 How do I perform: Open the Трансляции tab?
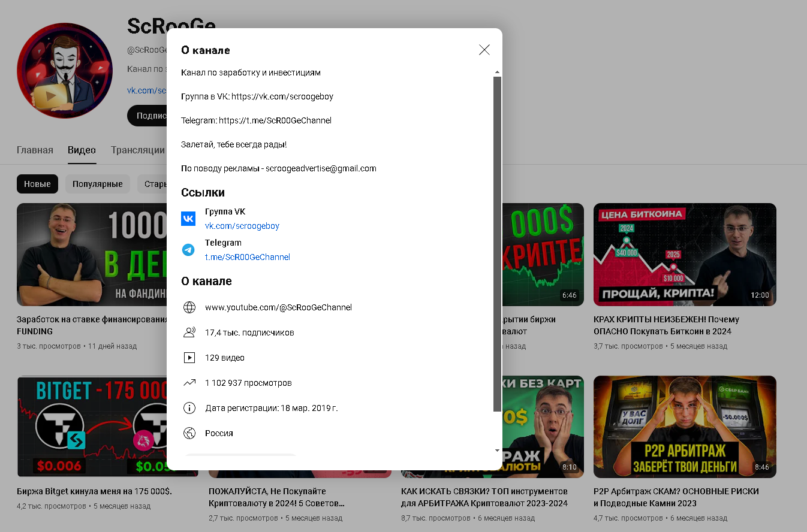tap(138, 150)
